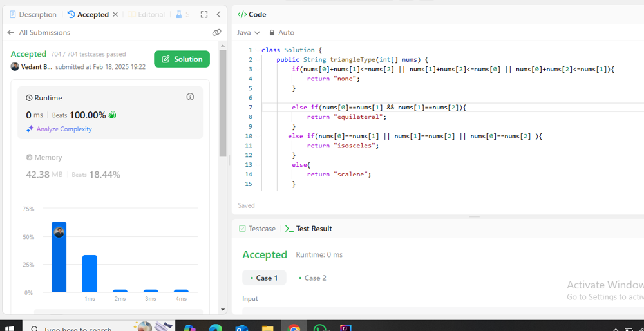
Task: Click the sparkle icon beside Analyze Complexity
Action: pyautogui.click(x=30, y=129)
